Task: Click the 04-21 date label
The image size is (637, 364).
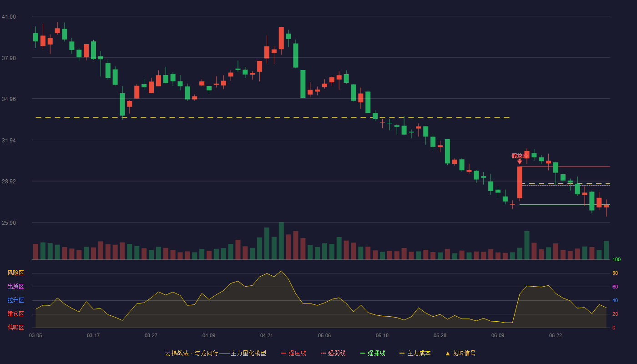Action: (267, 335)
